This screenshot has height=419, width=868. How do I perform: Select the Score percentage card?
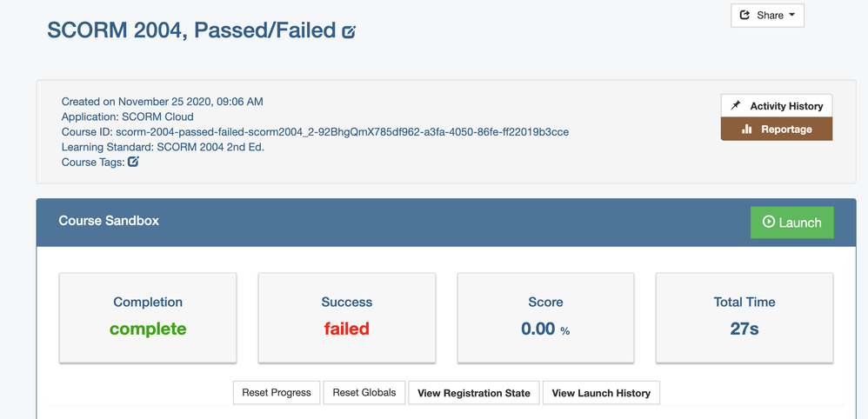click(545, 317)
